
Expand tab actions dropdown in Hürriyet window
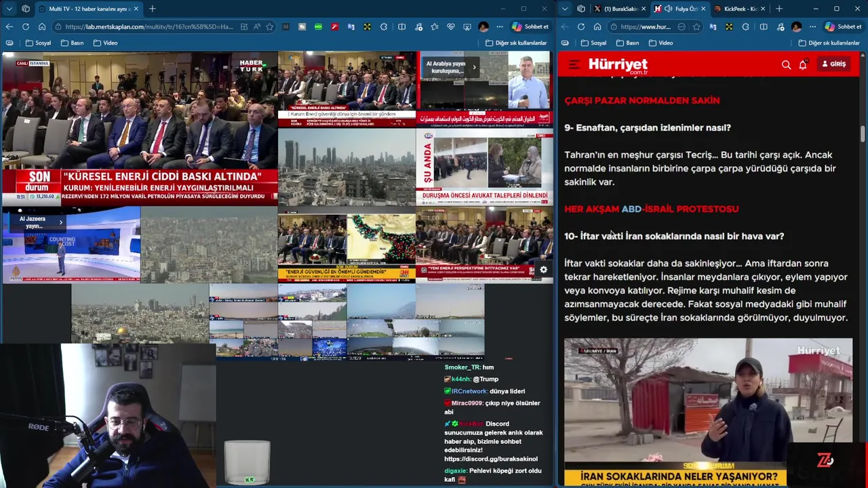tap(565, 9)
